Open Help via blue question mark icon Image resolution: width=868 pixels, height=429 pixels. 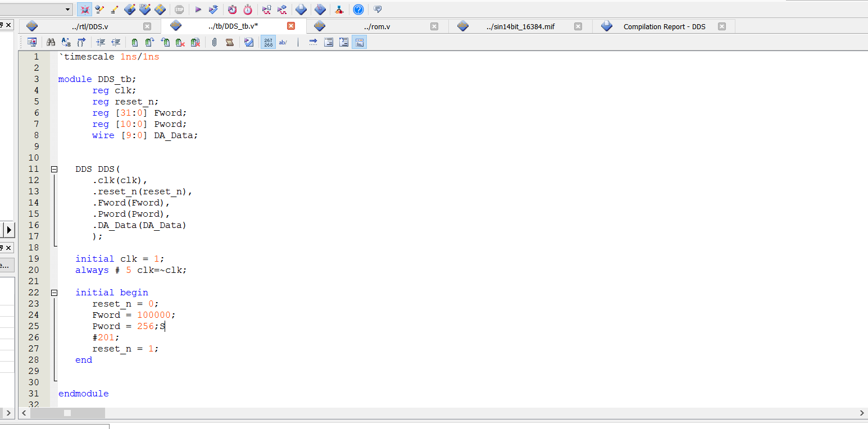[358, 10]
